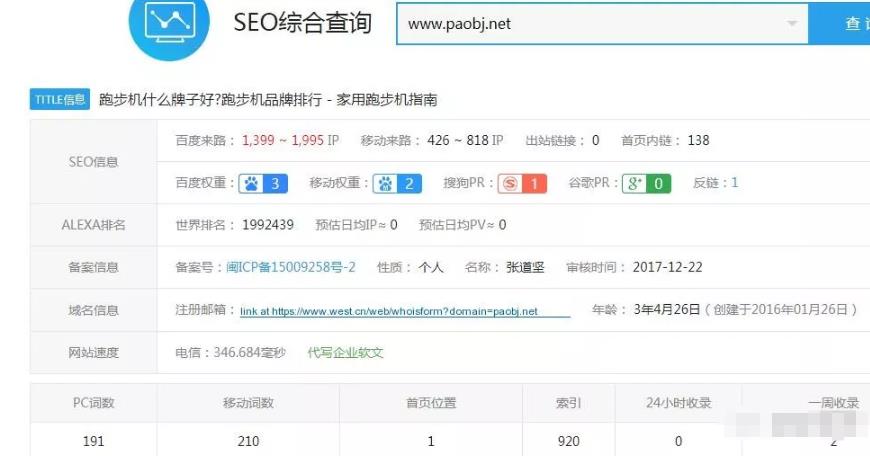Screen dimensions: 870x456
Task: Click the blue 查询 search button
Action: tap(839, 24)
